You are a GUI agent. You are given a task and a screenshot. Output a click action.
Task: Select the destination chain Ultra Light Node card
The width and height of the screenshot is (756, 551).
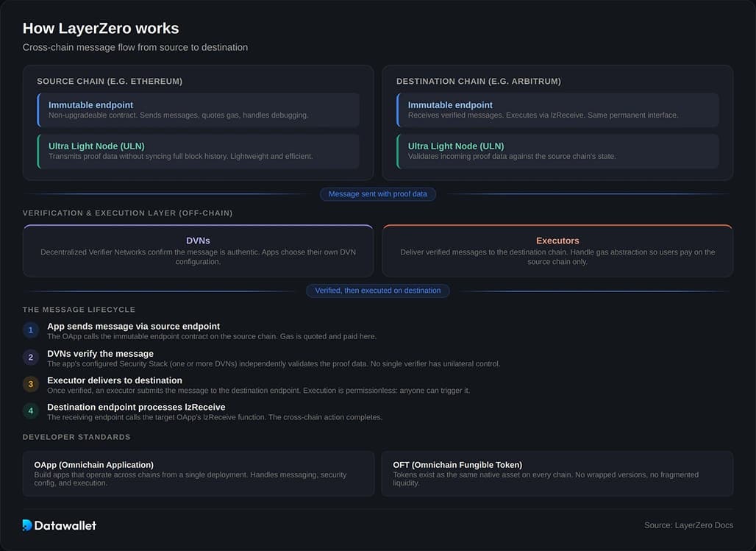point(557,151)
